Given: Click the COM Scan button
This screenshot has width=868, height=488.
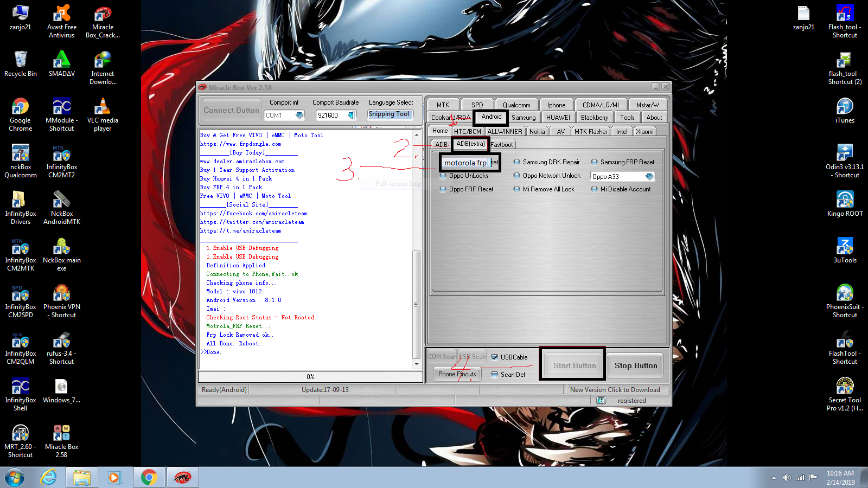Looking at the screenshot, I should (x=442, y=357).
